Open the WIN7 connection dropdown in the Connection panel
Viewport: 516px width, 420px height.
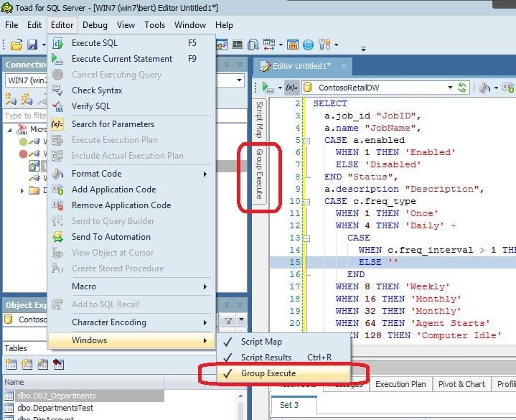point(239,80)
